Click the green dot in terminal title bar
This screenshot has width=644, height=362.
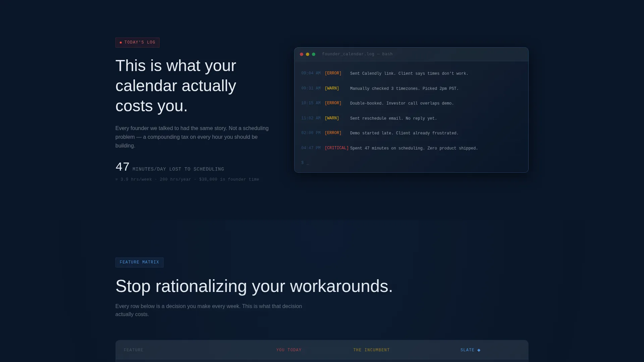click(314, 54)
